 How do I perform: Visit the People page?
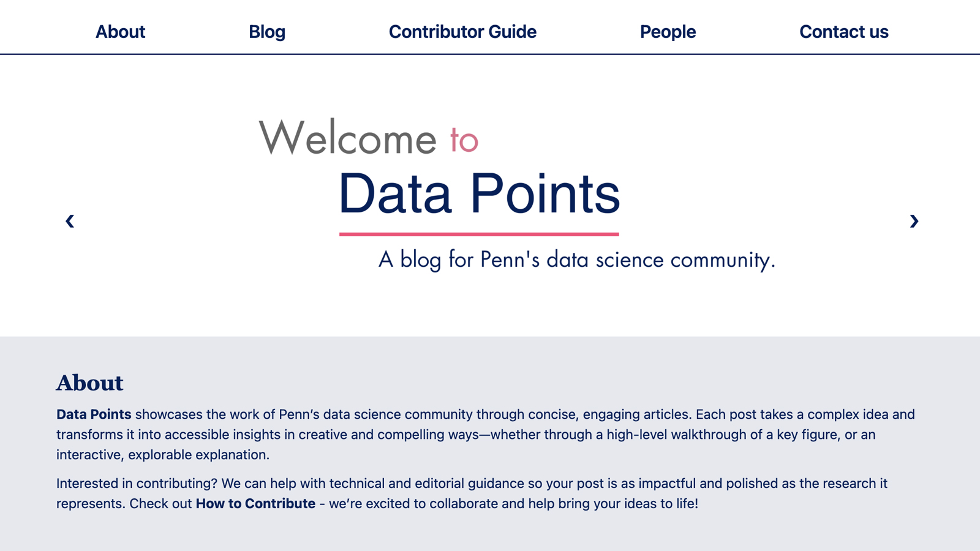[x=668, y=32]
